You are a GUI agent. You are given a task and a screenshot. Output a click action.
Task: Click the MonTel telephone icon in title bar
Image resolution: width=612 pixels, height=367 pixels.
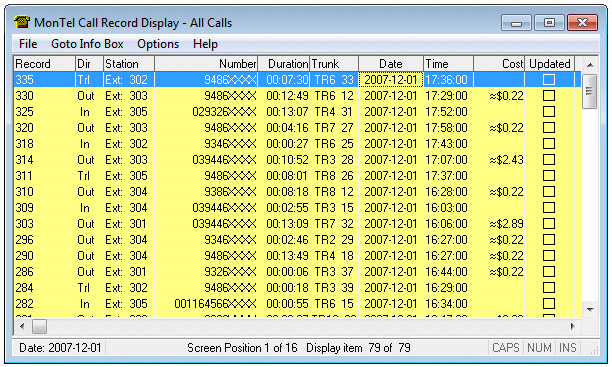click(x=22, y=22)
